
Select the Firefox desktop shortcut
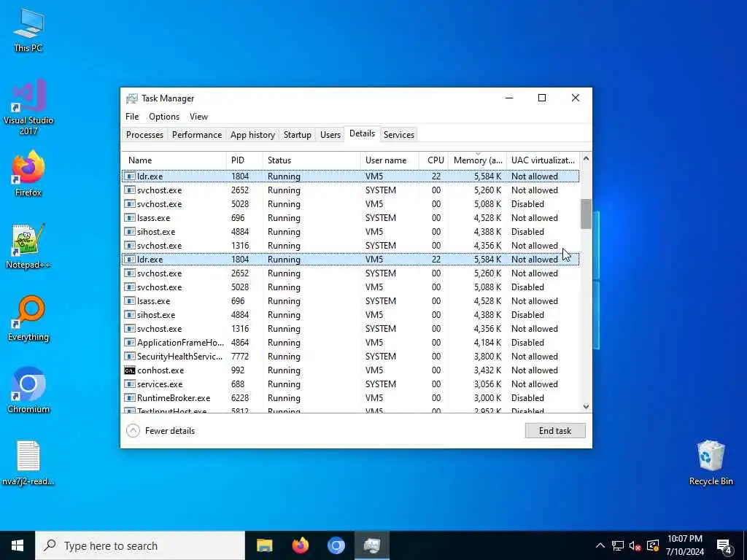[28, 174]
